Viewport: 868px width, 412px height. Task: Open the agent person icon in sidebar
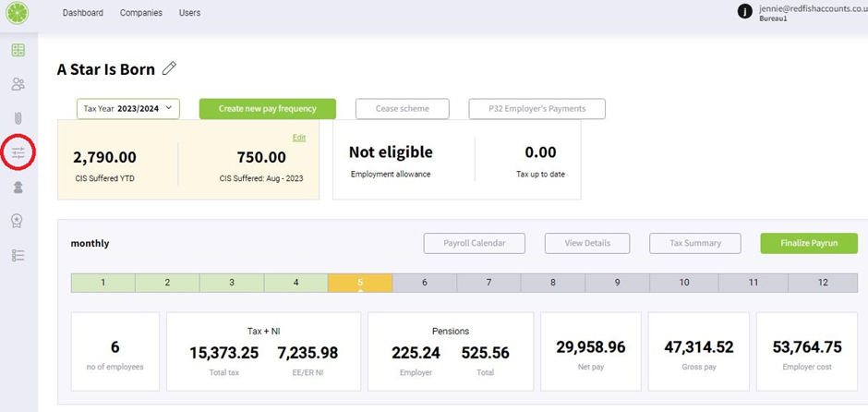point(18,188)
